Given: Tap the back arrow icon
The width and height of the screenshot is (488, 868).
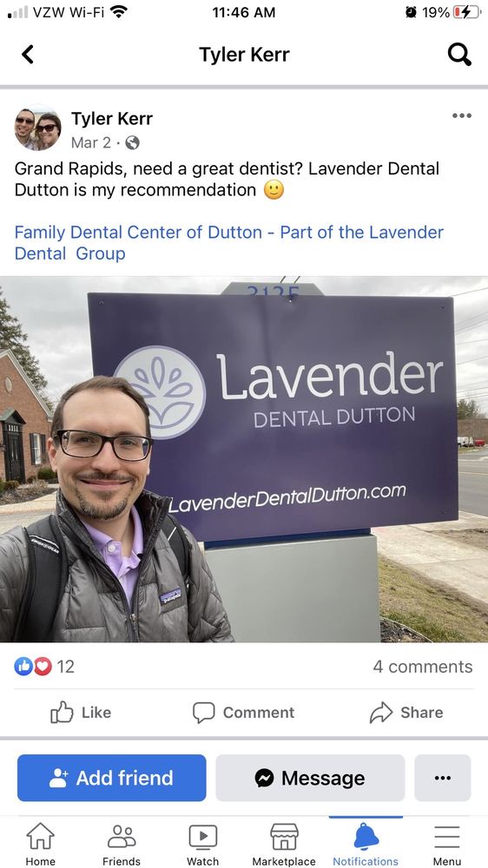Looking at the screenshot, I should 27,54.
